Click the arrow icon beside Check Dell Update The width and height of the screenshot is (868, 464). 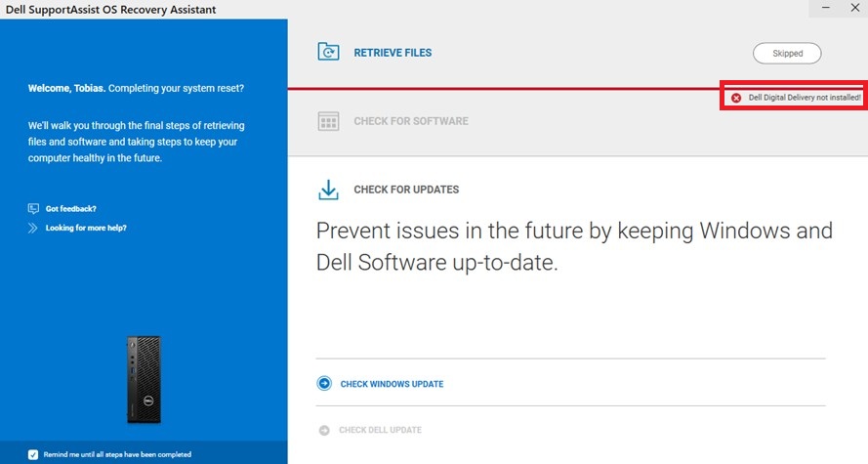324,430
